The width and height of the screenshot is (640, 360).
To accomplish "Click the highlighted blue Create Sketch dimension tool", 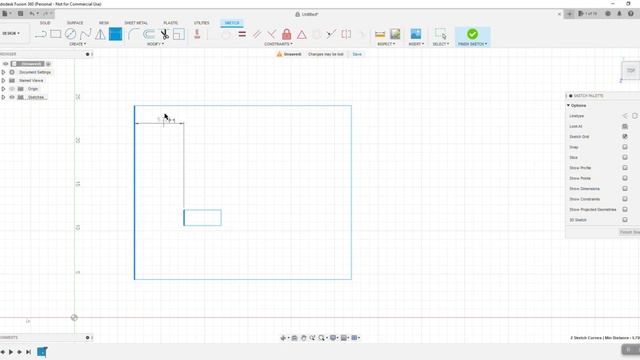I will click(x=116, y=34).
